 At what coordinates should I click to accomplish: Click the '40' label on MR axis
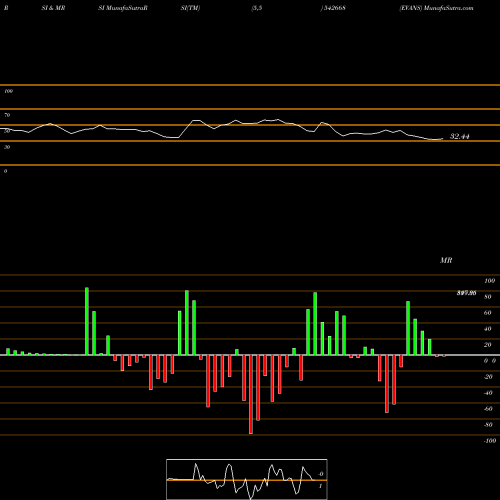(x=488, y=329)
